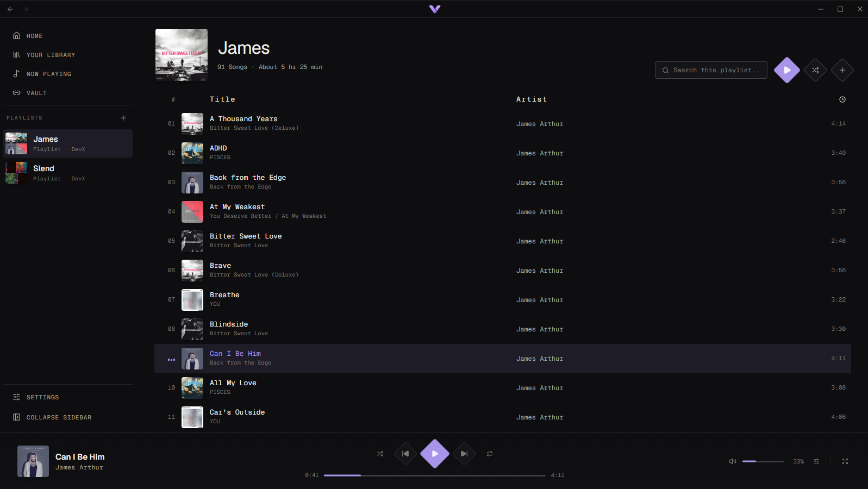
Task: Enter fullscreen player mode
Action: click(845, 461)
